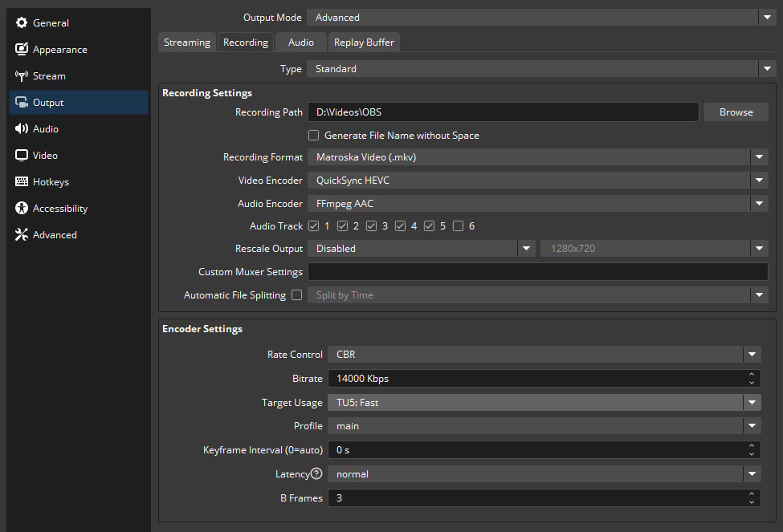Viewport: 783px width, 532px height.
Task: Open the Appearance settings page label
Action: [x=60, y=50]
